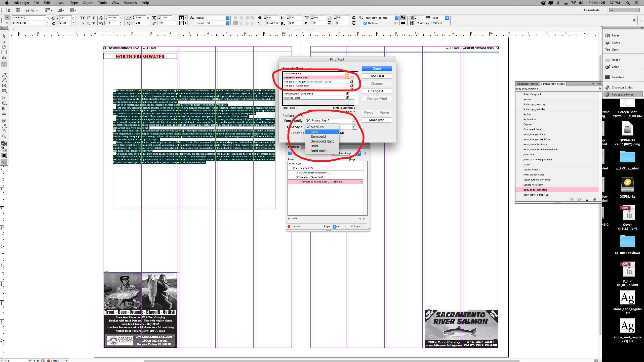The height and width of the screenshot is (362, 644).
Task: Collapse the Missing font tree item
Action: 294,168
